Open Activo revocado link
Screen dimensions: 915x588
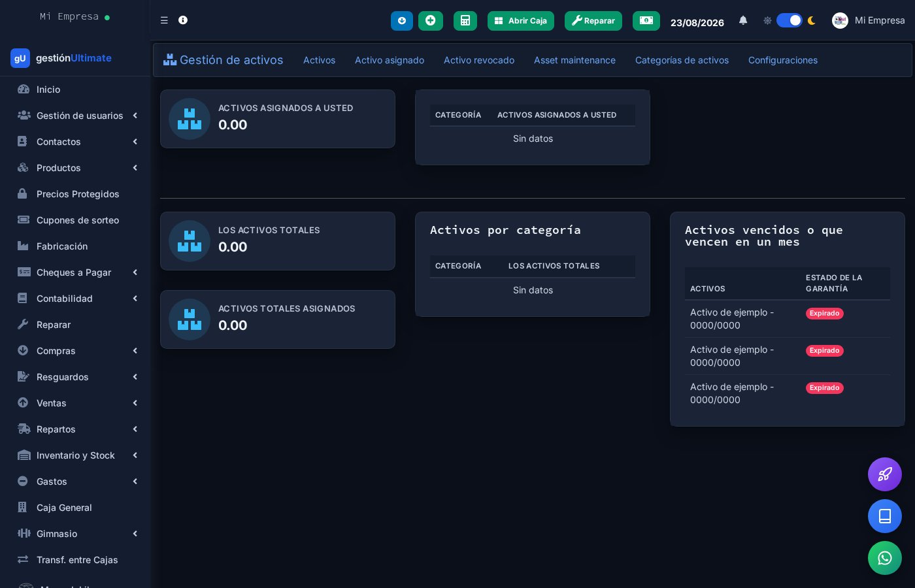coord(479,60)
